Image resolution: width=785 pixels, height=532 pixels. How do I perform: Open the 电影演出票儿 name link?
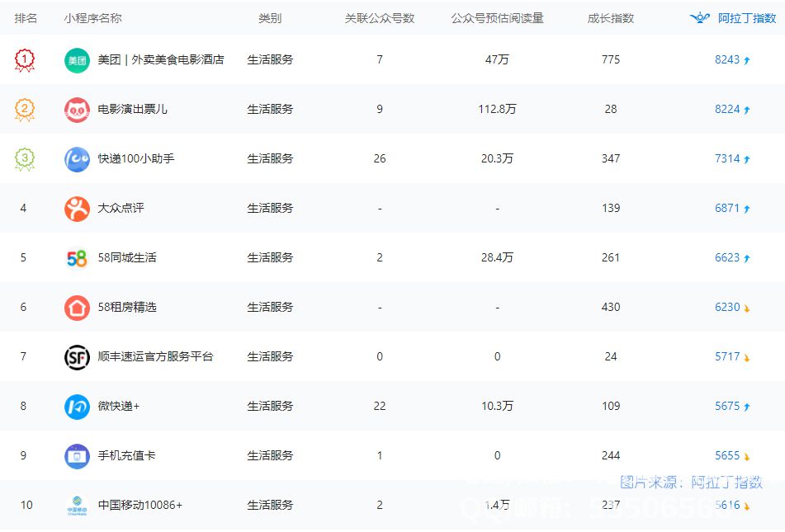pos(132,109)
